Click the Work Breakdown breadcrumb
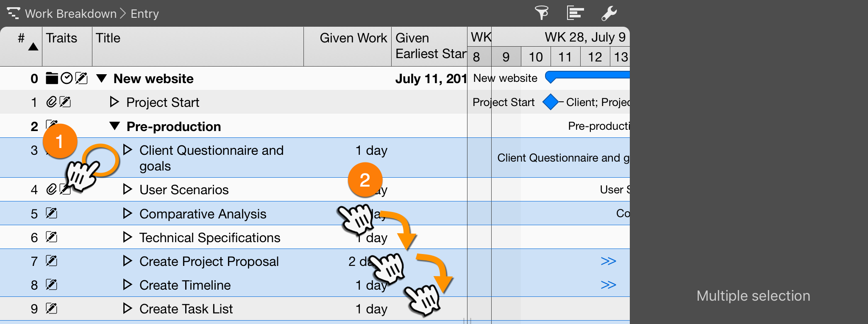868x324 pixels. tap(70, 14)
